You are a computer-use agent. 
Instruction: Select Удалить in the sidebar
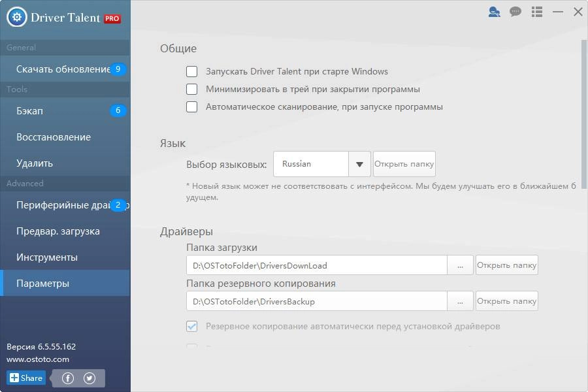[65, 163]
